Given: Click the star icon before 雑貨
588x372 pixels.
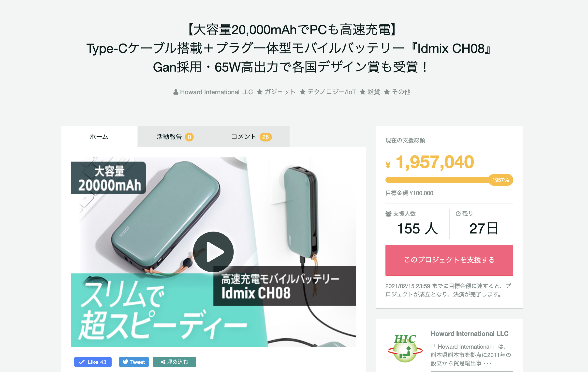Looking at the screenshot, I should [x=363, y=92].
